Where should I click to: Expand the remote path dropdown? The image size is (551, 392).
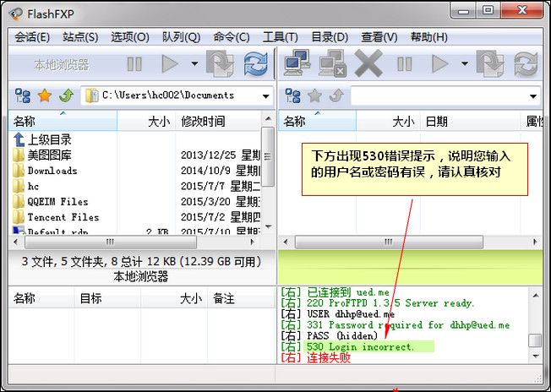pyautogui.click(x=532, y=95)
